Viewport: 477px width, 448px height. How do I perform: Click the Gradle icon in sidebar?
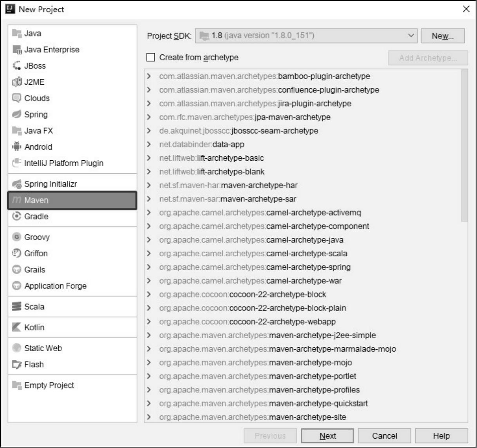(x=16, y=216)
